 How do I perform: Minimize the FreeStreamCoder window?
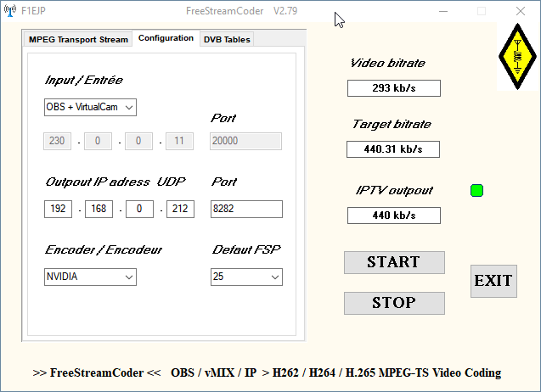(x=443, y=11)
